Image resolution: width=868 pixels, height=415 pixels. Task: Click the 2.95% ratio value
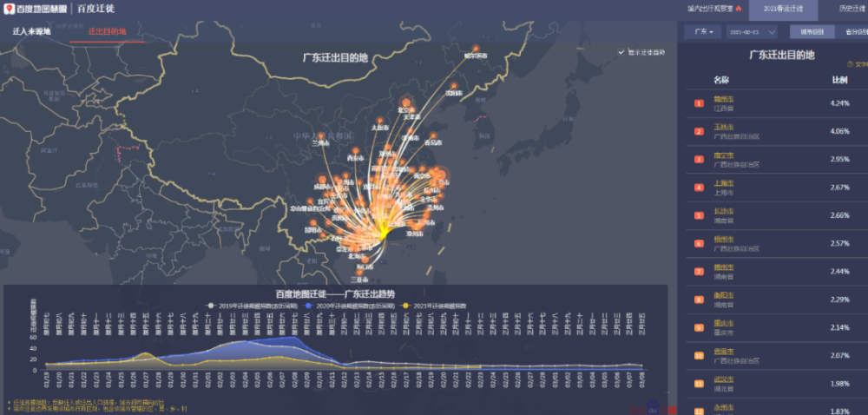[839, 160]
